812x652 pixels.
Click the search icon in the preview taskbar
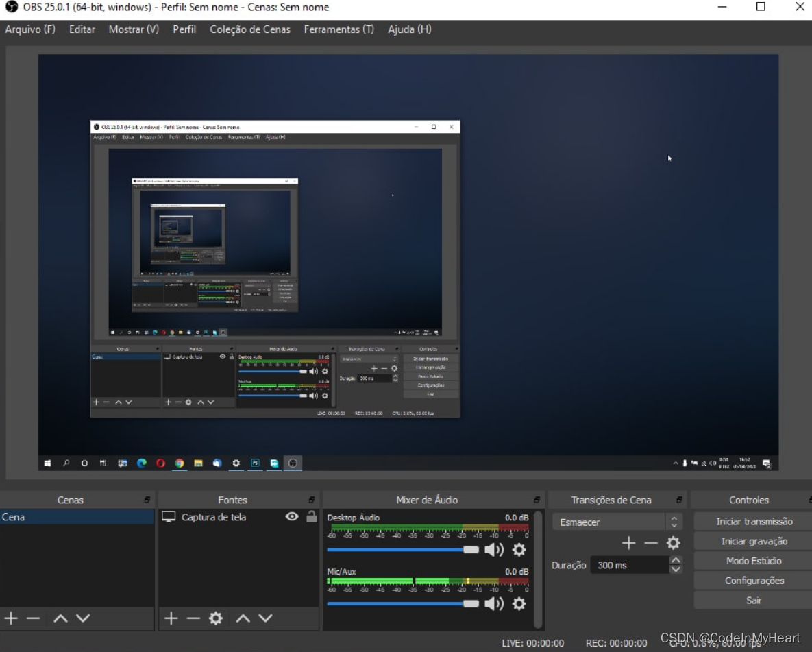(66, 463)
